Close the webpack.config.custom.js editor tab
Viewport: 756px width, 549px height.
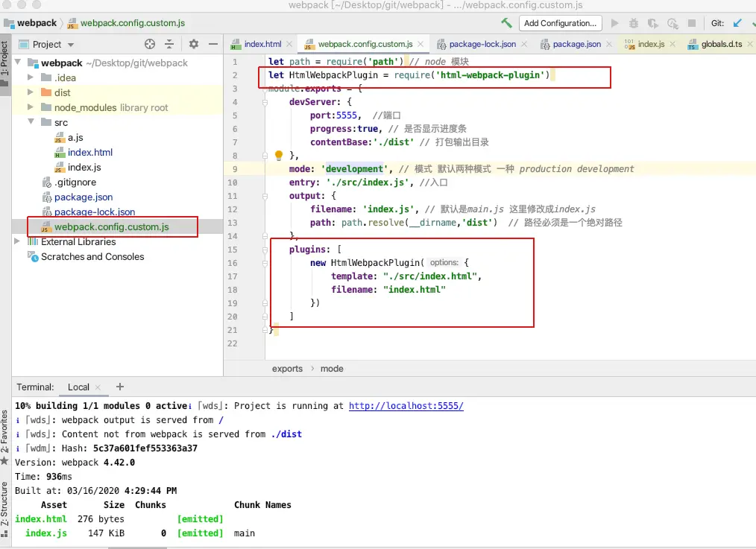420,44
